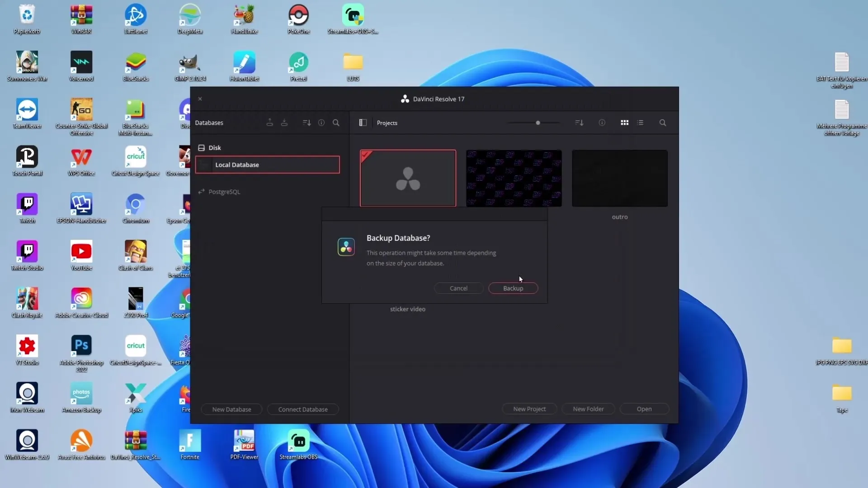
Task: Open the YouTube desktop icon
Action: coord(81,256)
